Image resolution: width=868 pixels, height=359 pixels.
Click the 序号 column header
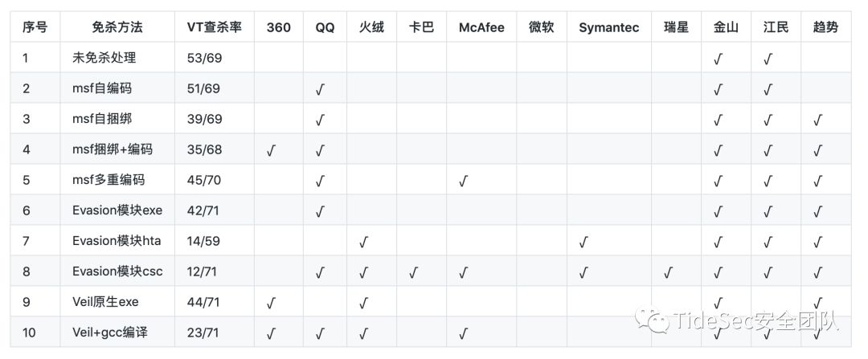35,27
